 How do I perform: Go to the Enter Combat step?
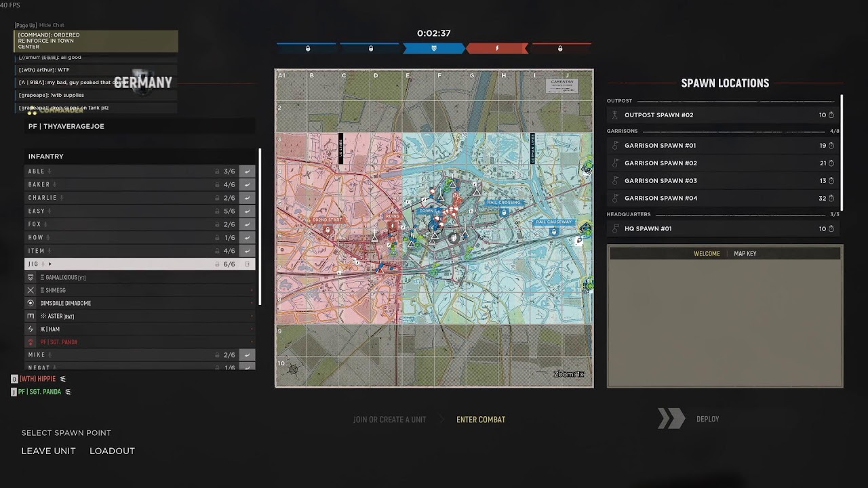pos(481,420)
